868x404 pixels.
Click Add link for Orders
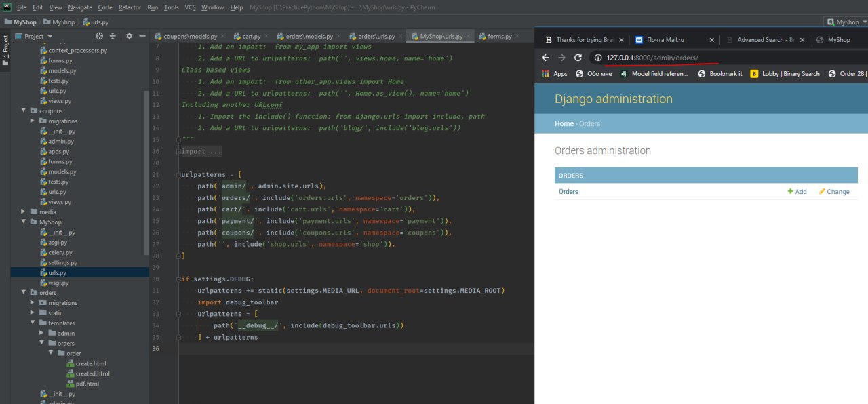click(x=797, y=192)
